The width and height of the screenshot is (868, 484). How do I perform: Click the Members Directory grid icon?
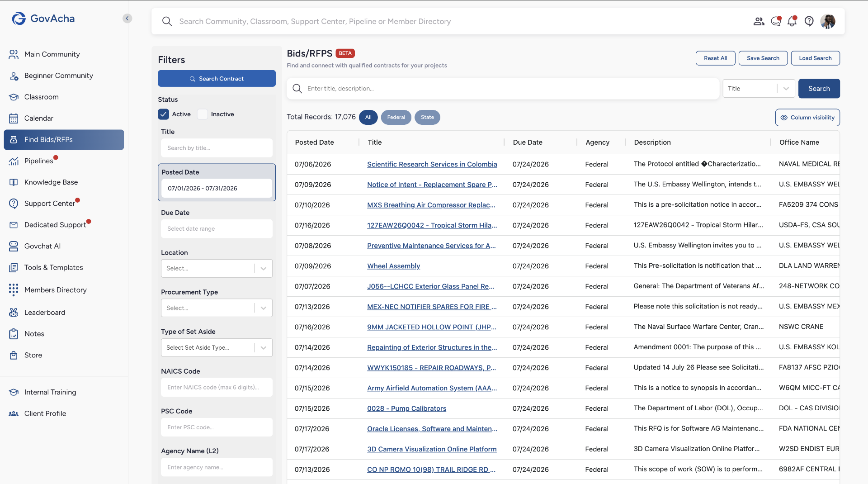14,290
